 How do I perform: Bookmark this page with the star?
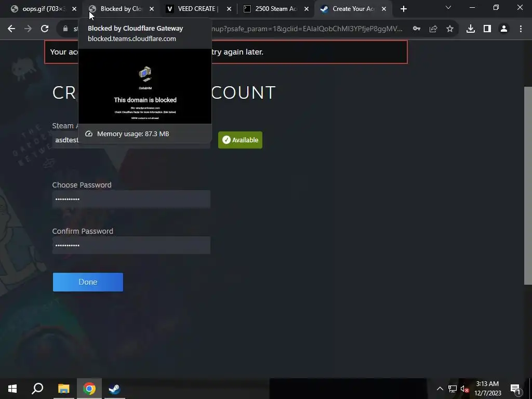pos(450,29)
